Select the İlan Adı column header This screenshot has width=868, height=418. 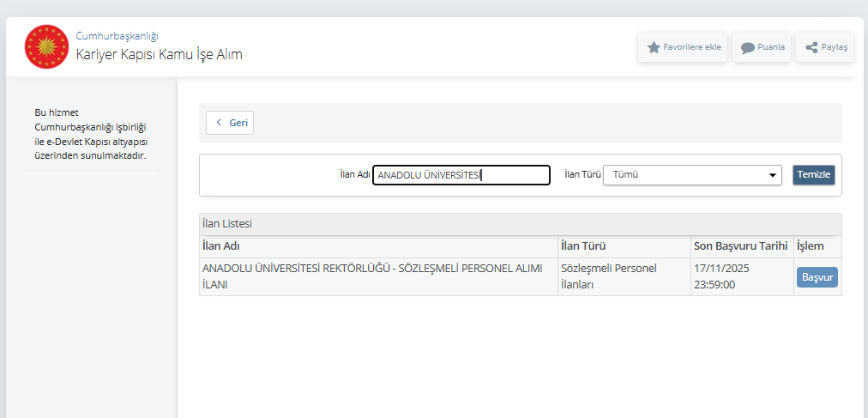coord(220,246)
